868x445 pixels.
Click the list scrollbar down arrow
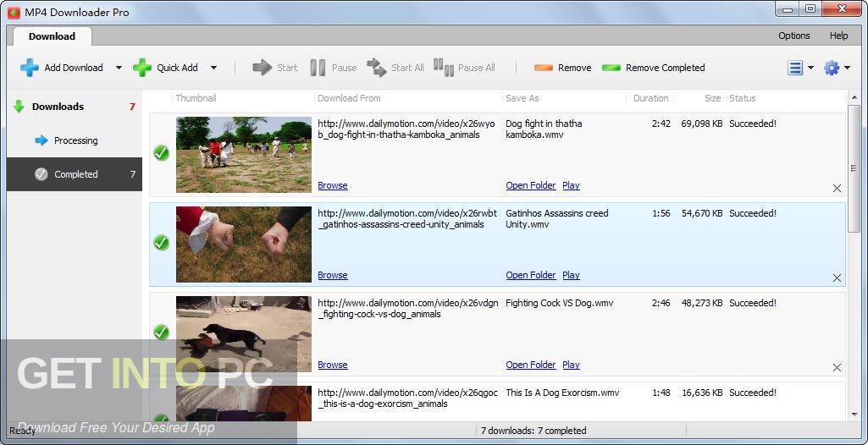854,415
